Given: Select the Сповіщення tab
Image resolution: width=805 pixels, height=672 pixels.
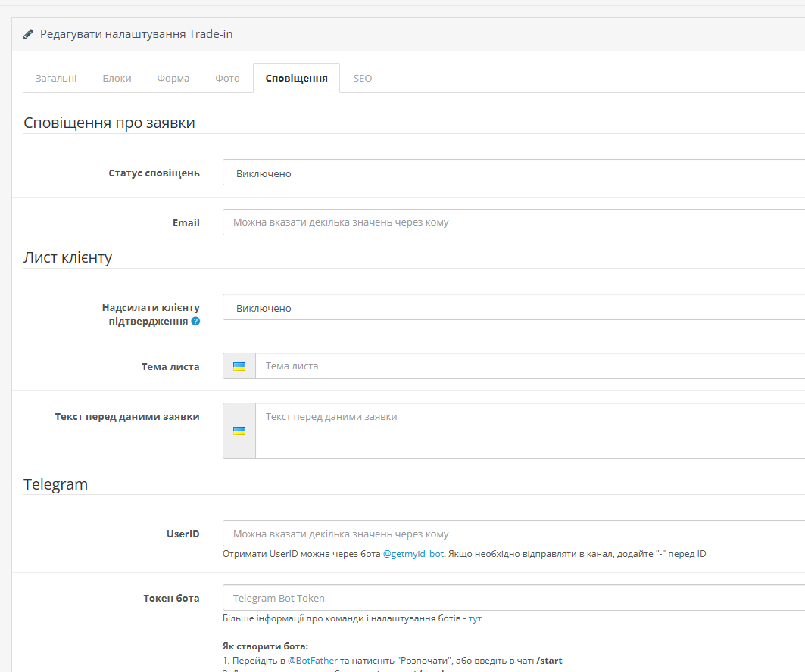Looking at the screenshot, I should pyautogui.click(x=296, y=79).
